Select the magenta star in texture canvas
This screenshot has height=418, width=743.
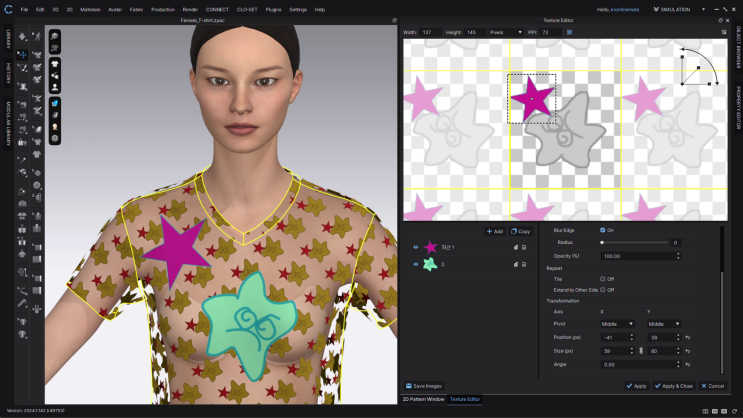532,99
